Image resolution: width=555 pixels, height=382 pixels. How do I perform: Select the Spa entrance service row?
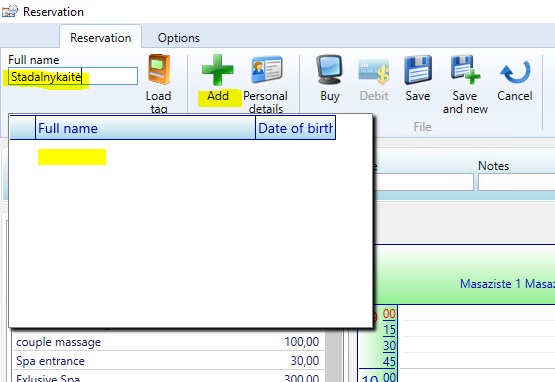[169, 361]
